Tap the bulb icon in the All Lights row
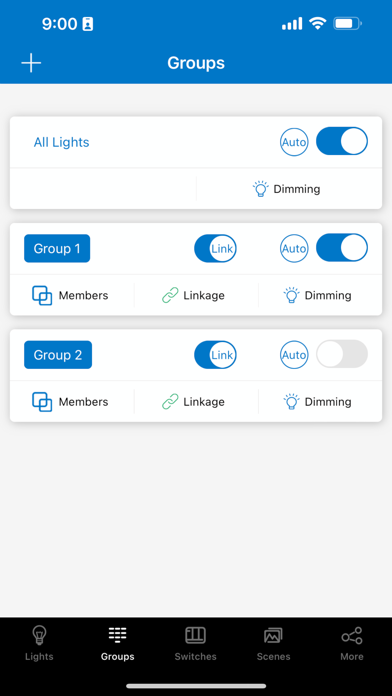 pos(261,189)
